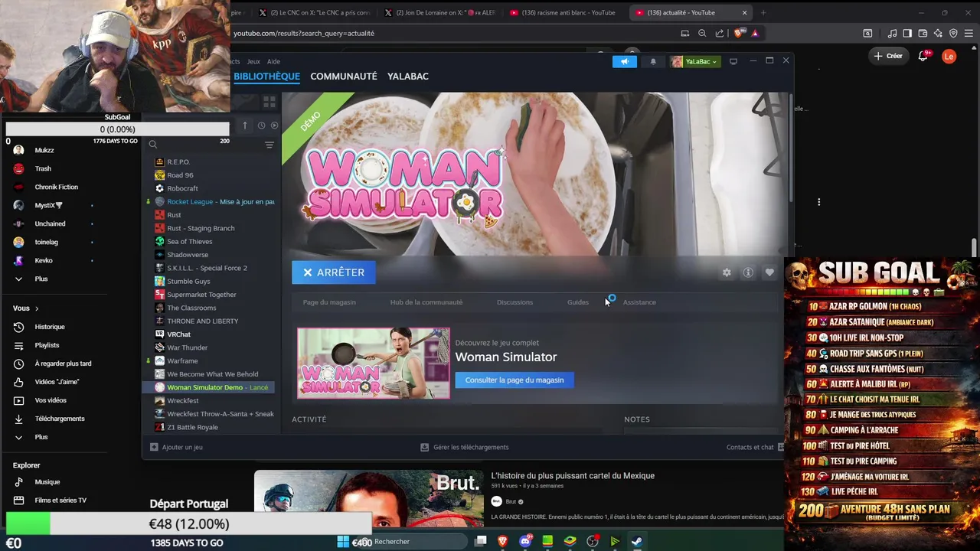
Task: Open Task View in Windows taskbar
Action: click(x=481, y=541)
